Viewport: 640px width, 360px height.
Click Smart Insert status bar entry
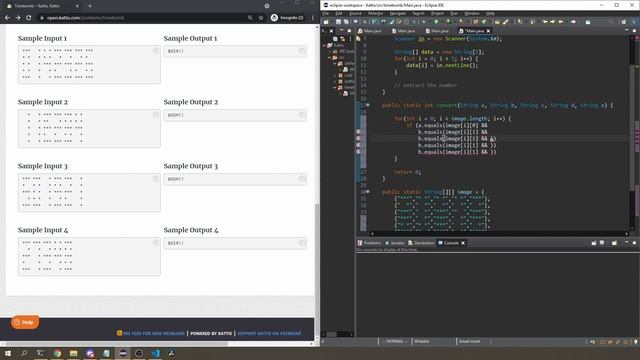pyautogui.click(x=469, y=341)
